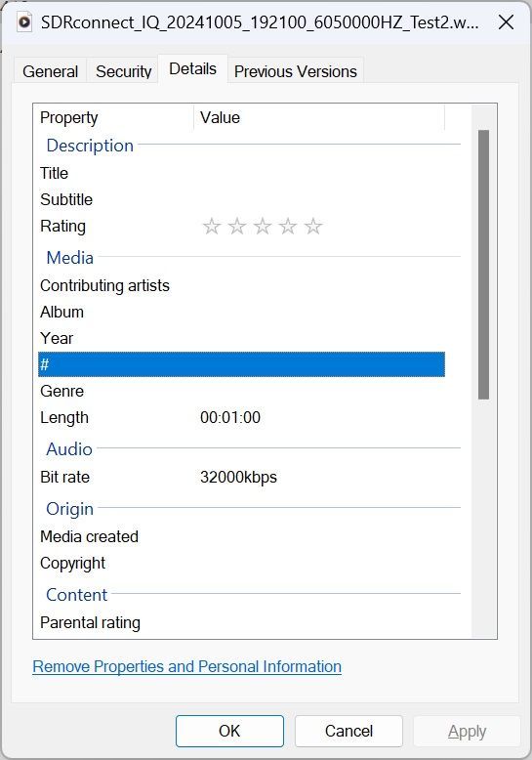Set rating to one star
532x760 pixels.
pyautogui.click(x=212, y=227)
